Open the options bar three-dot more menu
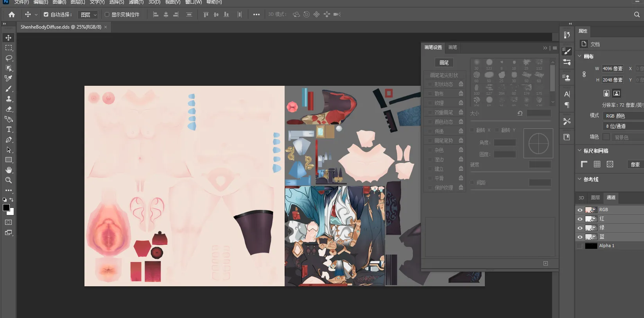Image resolution: width=644 pixels, height=318 pixels. click(x=256, y=14)
